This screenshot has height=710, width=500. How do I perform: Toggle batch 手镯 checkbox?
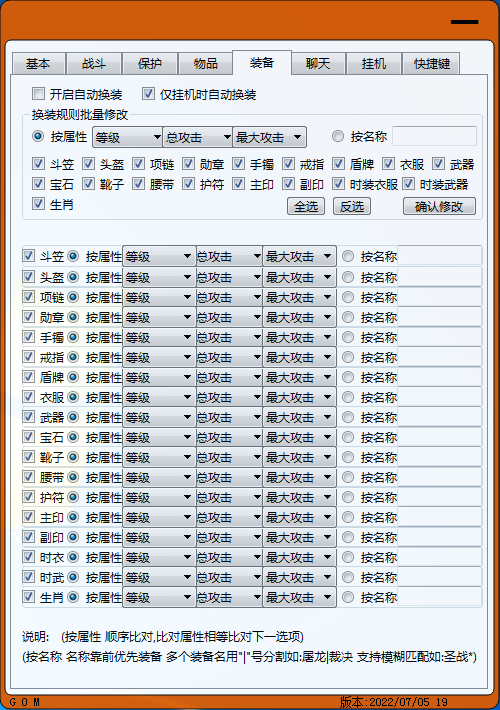[x=238, y=163]
